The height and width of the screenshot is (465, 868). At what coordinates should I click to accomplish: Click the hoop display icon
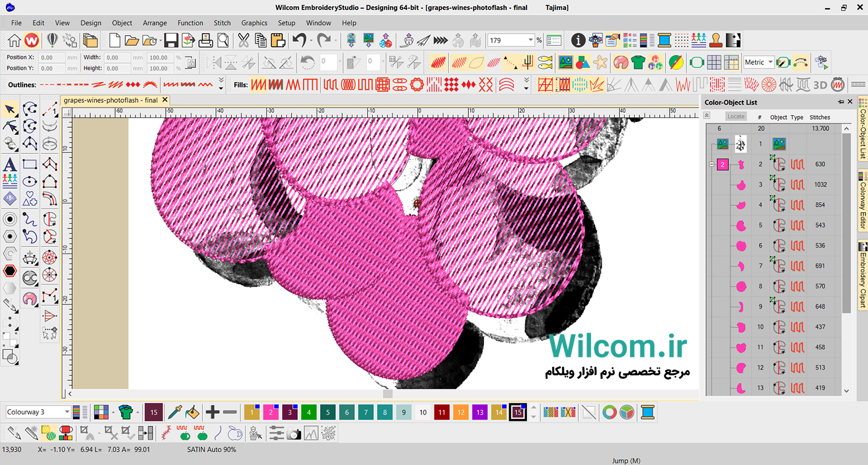pos(696,62)
